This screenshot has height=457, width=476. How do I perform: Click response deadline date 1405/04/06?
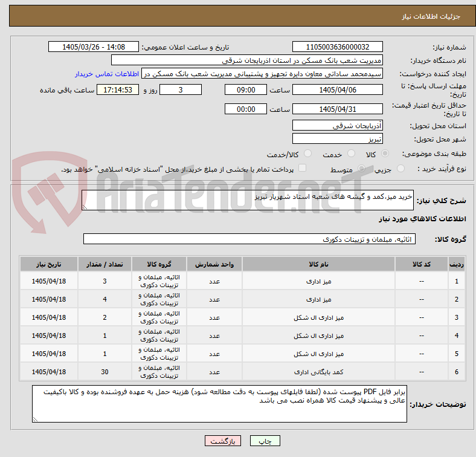tap(337, 89)
